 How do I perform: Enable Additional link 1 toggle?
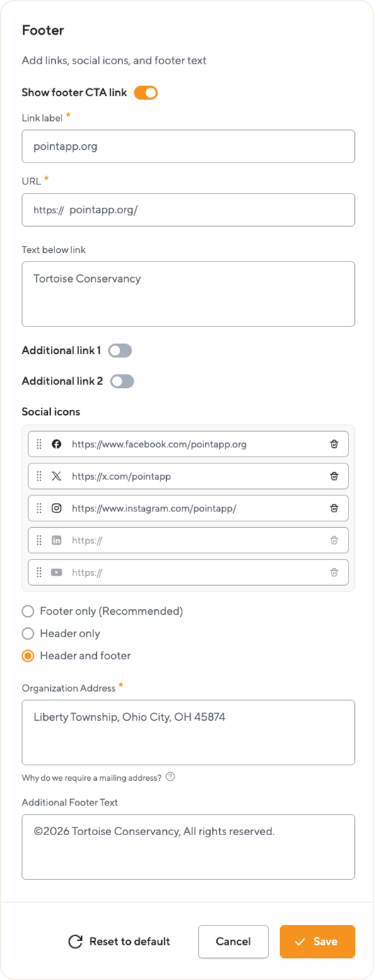click(x=120, y=350)
